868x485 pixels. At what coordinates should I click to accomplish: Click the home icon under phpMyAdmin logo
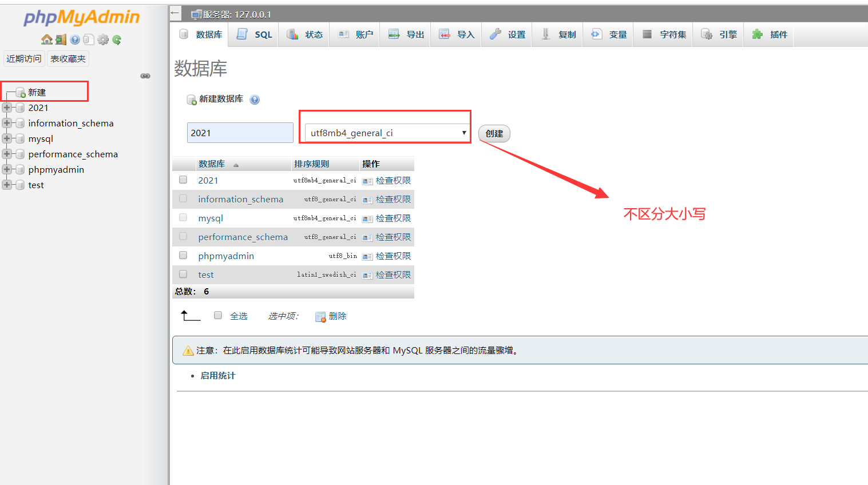click(47, 39)
